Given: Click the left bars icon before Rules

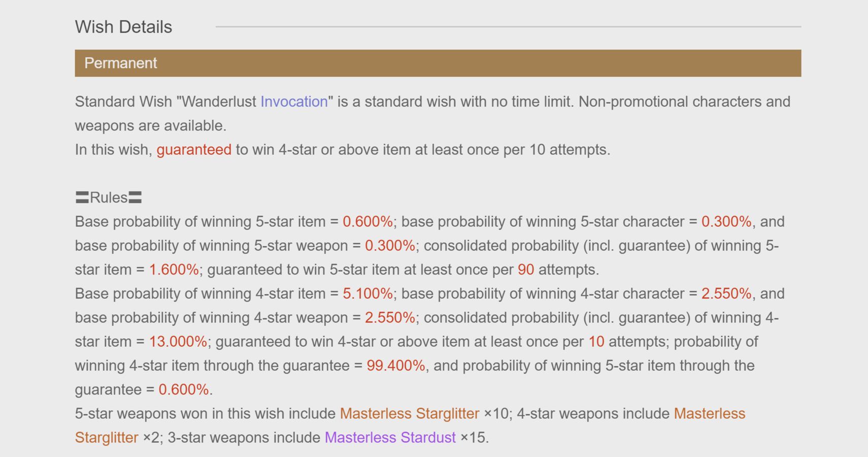Looking at the screenshot, I should pos(82,198).
